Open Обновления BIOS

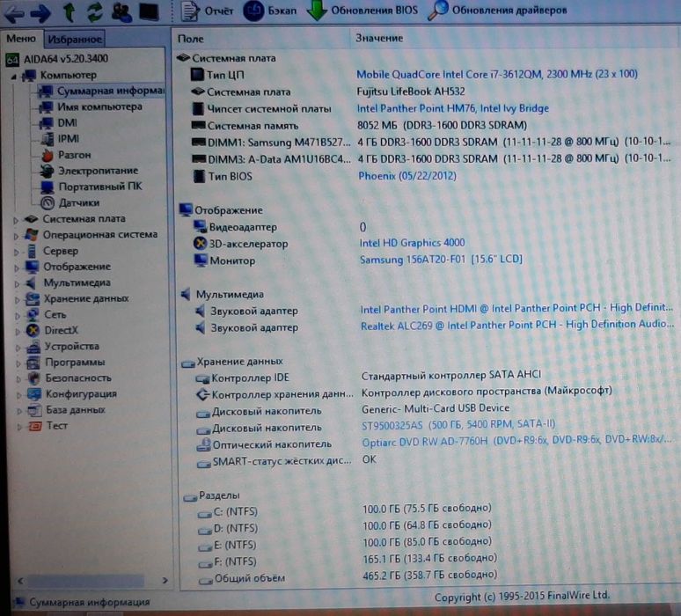pyautogui.click(x=362, y=11)
